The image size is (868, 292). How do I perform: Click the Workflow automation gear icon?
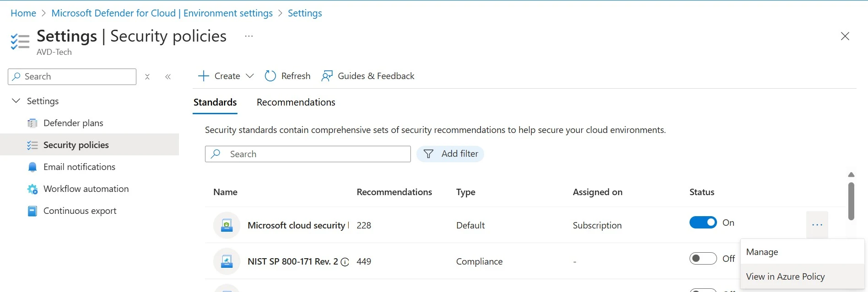click(x=32, y=189)
